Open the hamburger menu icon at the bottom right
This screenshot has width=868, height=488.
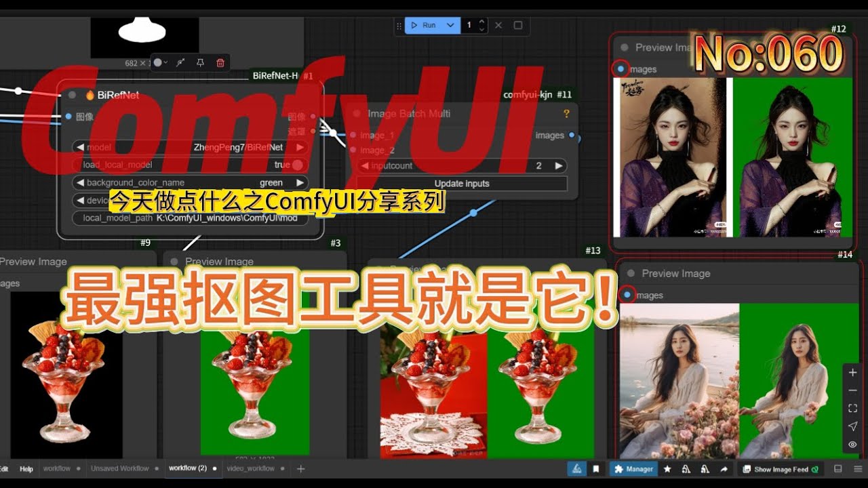pyautogui.click(x=858, y=468)
